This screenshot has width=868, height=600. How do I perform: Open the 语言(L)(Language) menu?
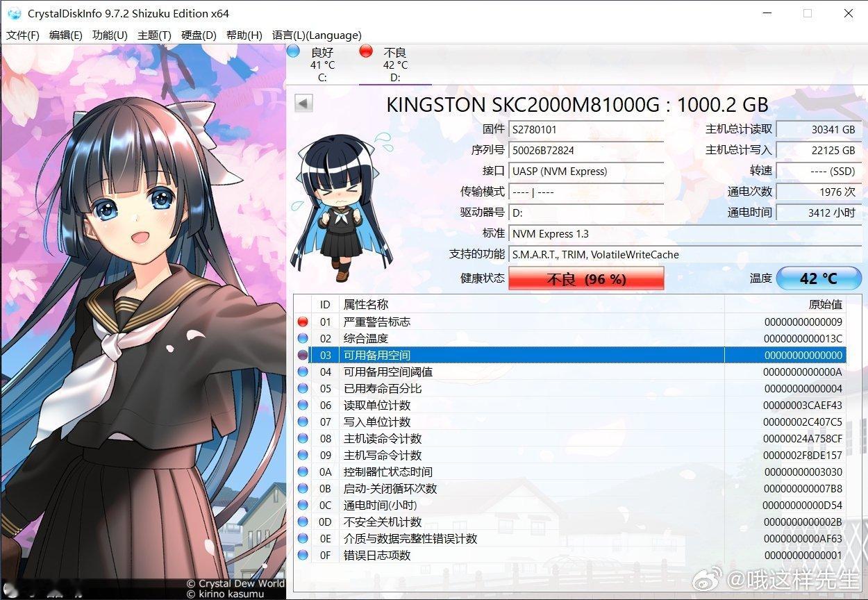point(317,35)
